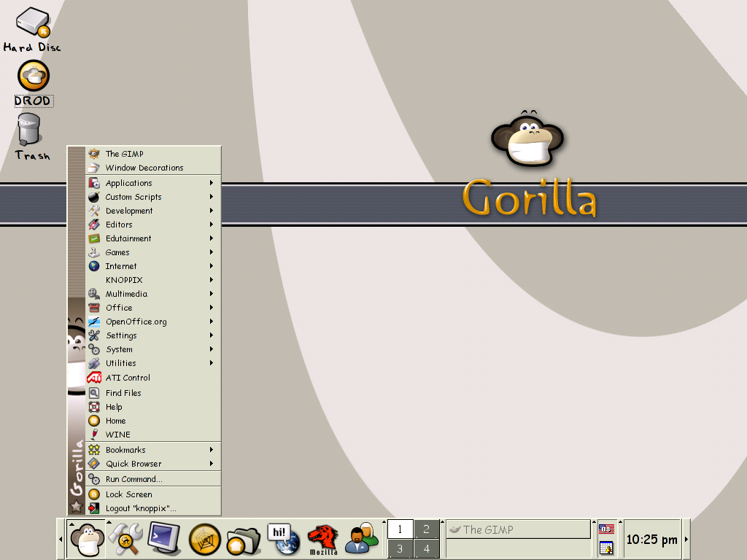Expand the Development submenu
The height and width of the screenshot is (560, 747).
pos(153,211)
